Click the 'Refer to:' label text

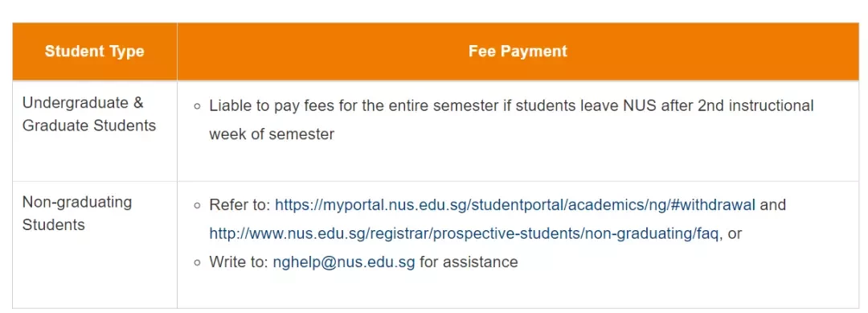click(x=240, y=205)
